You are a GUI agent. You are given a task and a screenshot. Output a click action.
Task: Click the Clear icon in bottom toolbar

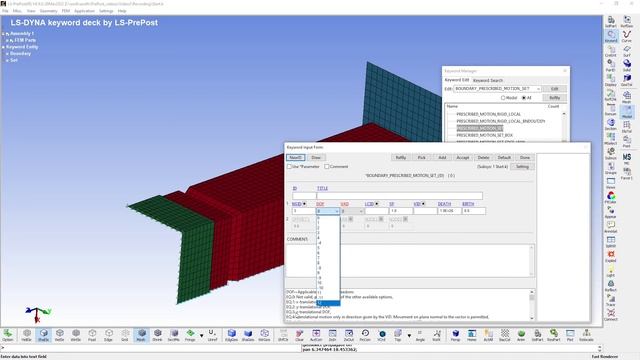300,335
